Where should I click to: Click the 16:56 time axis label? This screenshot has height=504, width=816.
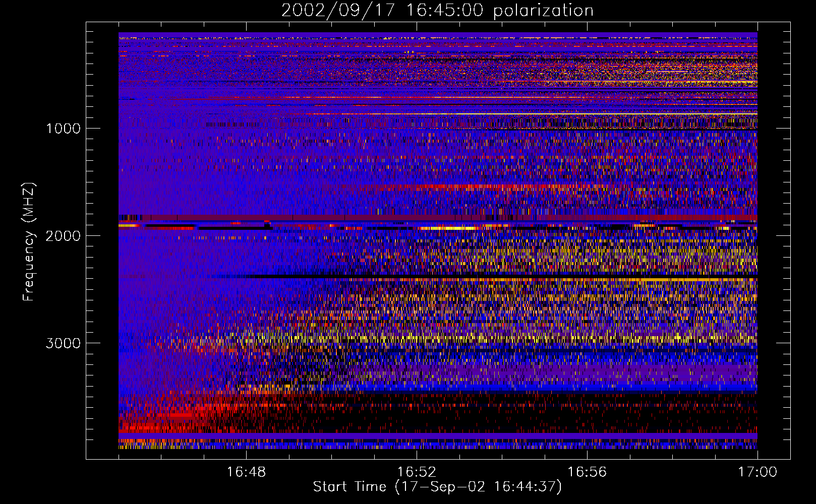587,472
